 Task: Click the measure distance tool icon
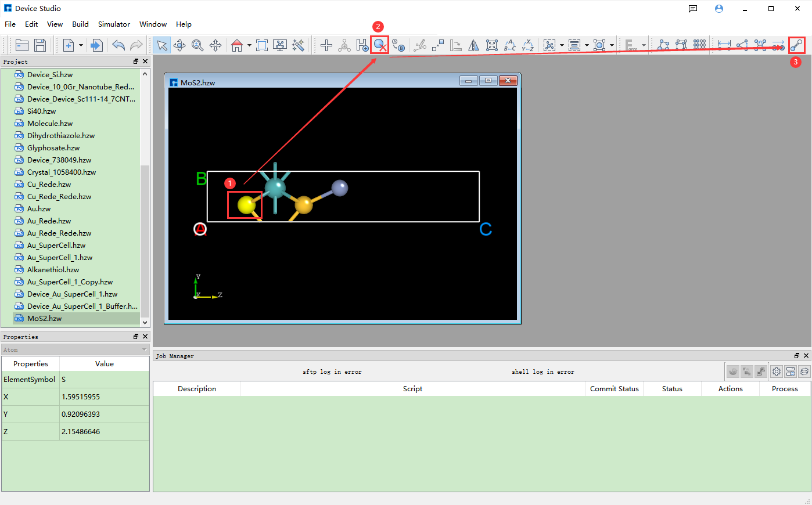(724, 45)
